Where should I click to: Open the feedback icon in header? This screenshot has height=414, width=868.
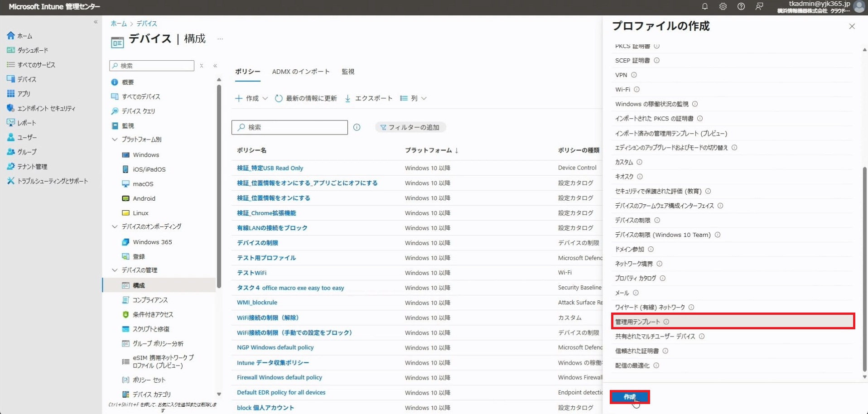click(x=759, y=6)
